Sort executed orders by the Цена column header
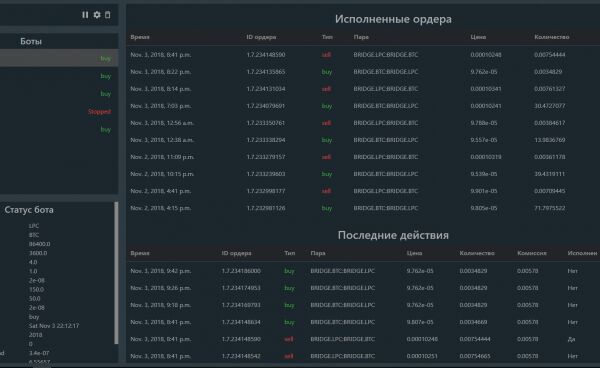 pos(478,37)
